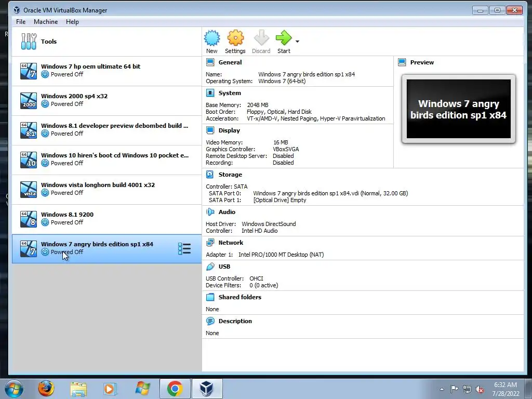The image size is (532, 399).
Task: Select Windows vista longhorn build VM icon
Action: (x=29, y=189)
